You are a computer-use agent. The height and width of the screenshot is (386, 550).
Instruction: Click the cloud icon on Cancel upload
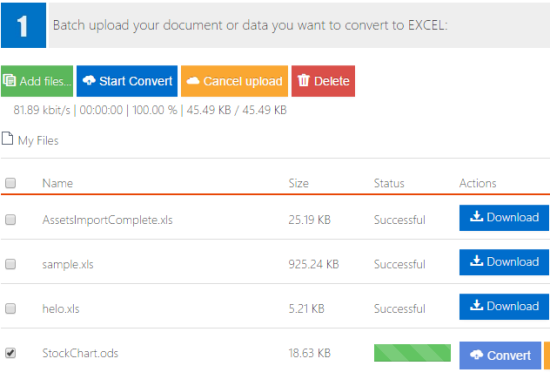[x=193, y=81]
